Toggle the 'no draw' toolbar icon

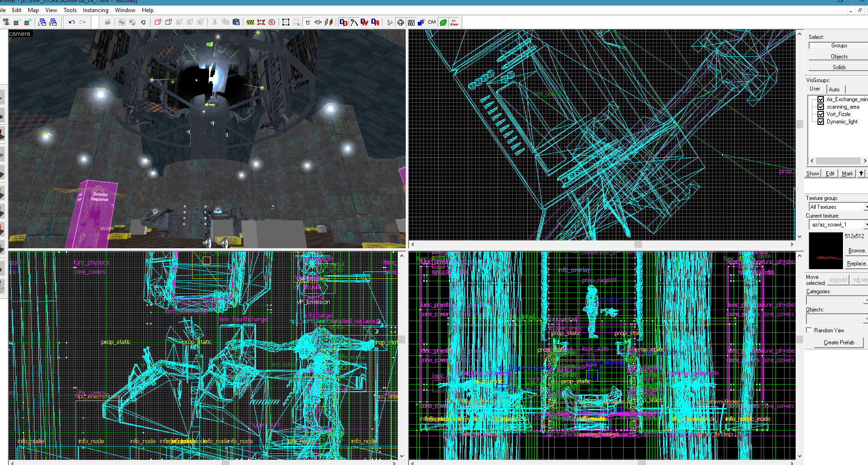click(x=454, y=22)
